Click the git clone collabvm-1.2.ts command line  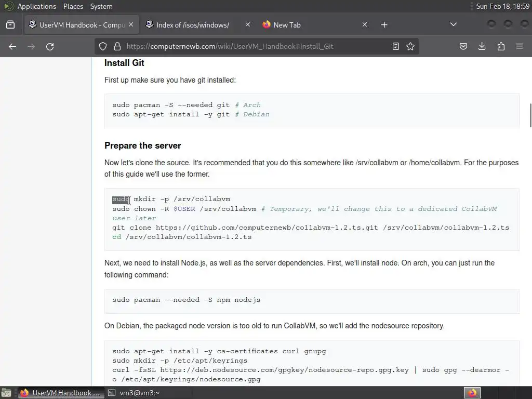[x=311, y=228]
